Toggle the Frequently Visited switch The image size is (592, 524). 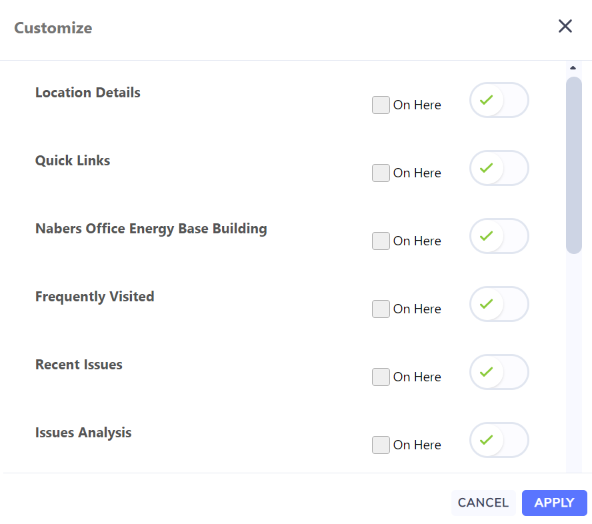tap(499, 304)
